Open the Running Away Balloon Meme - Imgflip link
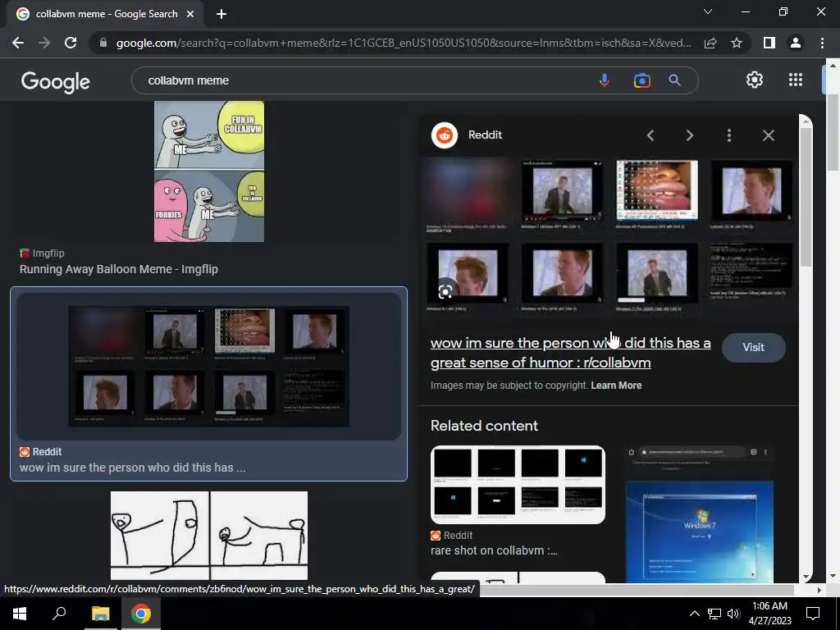This screenshot has height=630, width=840. [x=119, y=269]
